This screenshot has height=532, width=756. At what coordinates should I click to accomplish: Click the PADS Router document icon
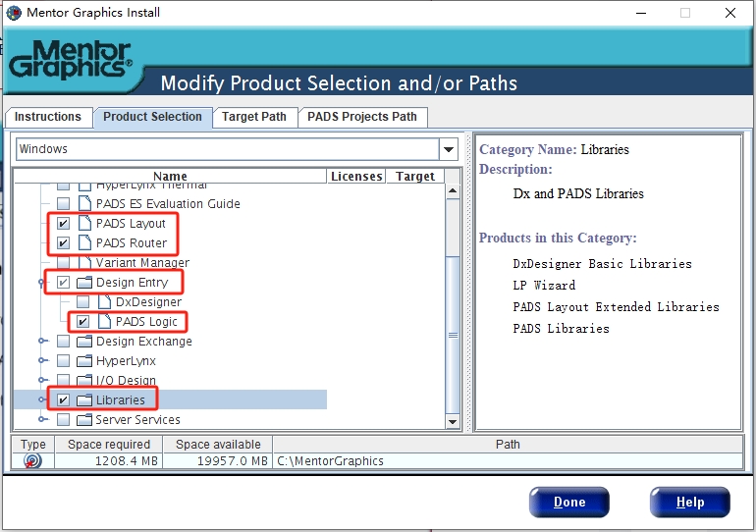(x=84, y=243)
